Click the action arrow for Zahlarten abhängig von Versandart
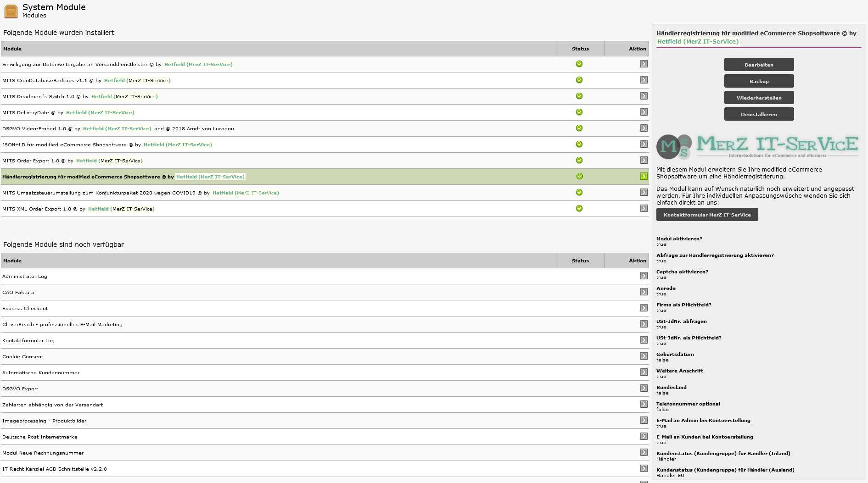 tap(644, 405)
